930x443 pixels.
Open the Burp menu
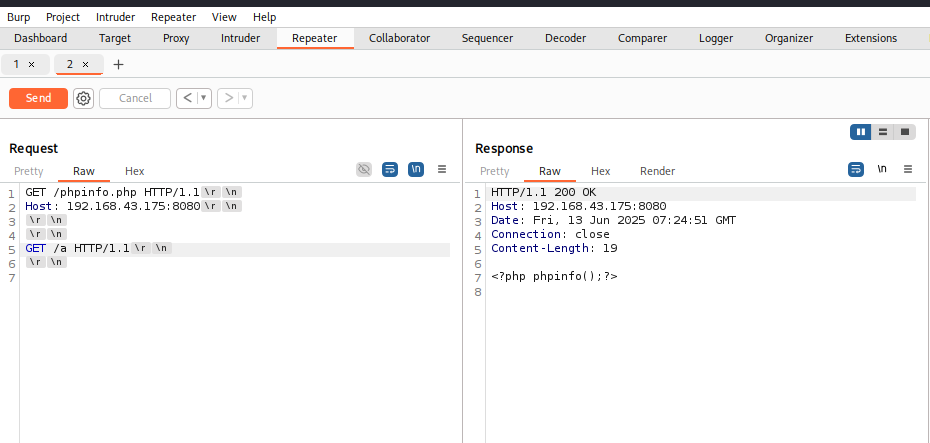click(x=18, y=17)
